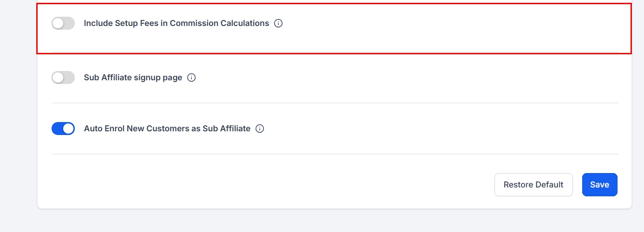Turn on Sub Affiliate signup page switch
Screen dimensions: 644x232
(63, 77)
